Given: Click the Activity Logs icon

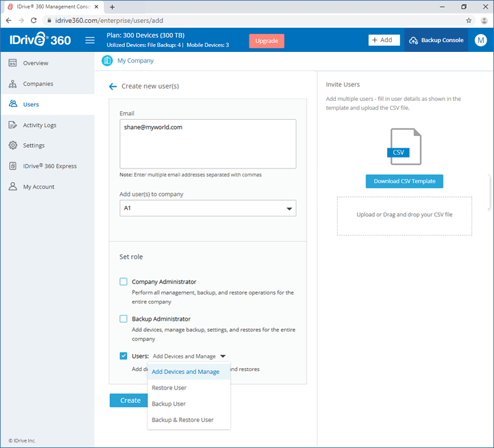Looking at the screenshot, I should (12, 125).
